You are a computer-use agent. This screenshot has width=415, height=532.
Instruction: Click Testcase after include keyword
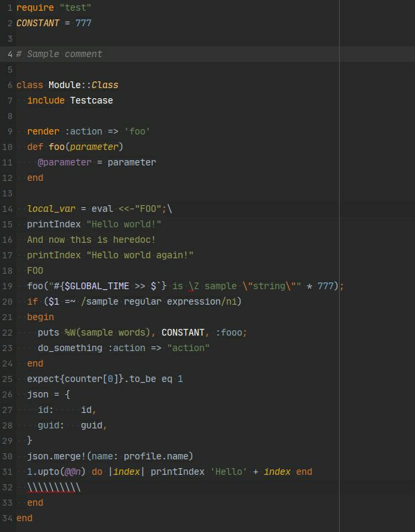[91, 100]
